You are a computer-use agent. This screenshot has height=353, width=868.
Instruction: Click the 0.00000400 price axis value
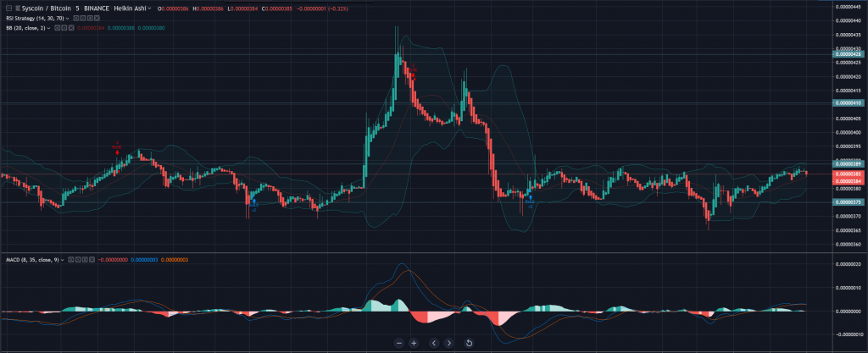coord(849,133)
